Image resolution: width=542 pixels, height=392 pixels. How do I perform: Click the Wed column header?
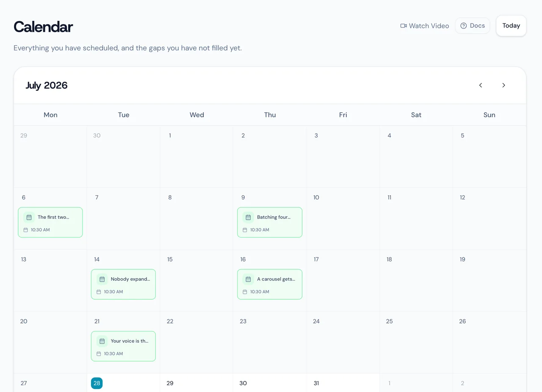click(x=197, y=115)
